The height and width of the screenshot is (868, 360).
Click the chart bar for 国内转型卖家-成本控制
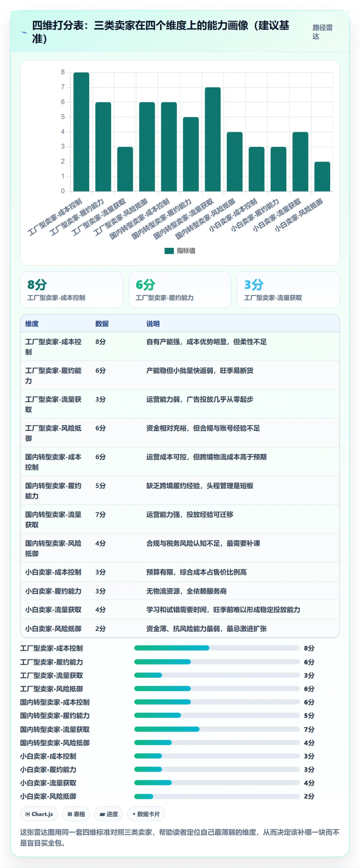169,146
